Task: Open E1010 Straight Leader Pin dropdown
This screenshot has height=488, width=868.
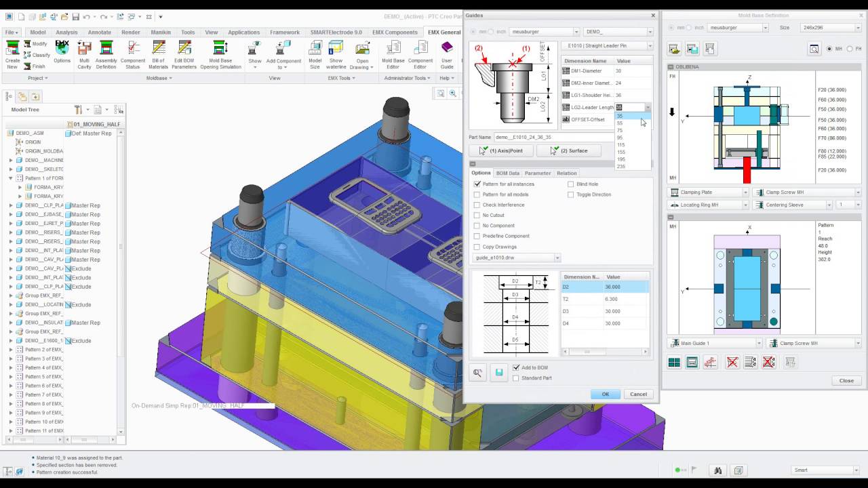Action: pos(607,46)
